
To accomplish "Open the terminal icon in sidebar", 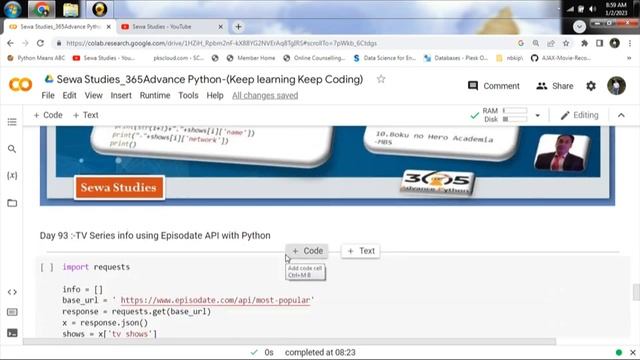I will [x=12, y=333].
